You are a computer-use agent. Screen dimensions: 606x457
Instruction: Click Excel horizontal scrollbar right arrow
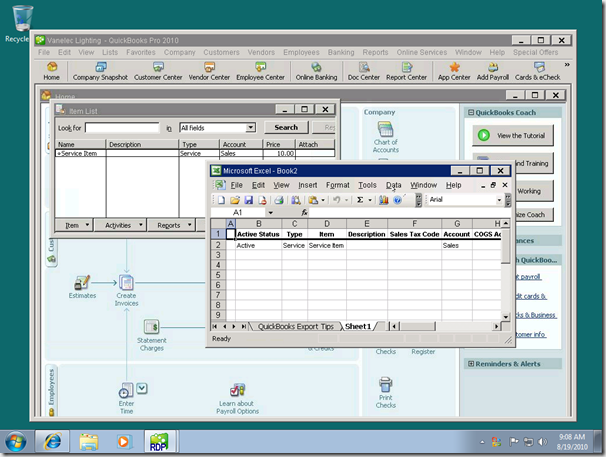[496, 326]
